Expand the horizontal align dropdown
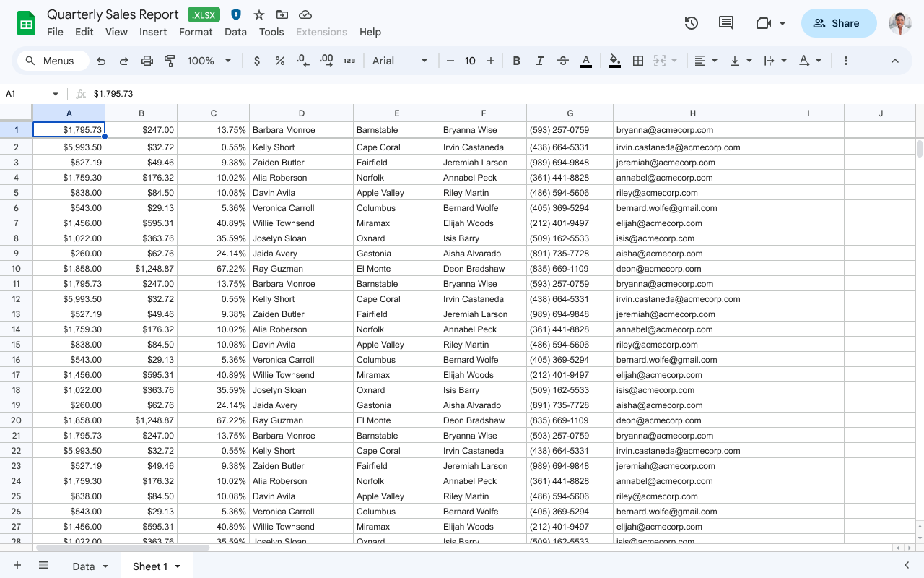 (x=705, y=61)
